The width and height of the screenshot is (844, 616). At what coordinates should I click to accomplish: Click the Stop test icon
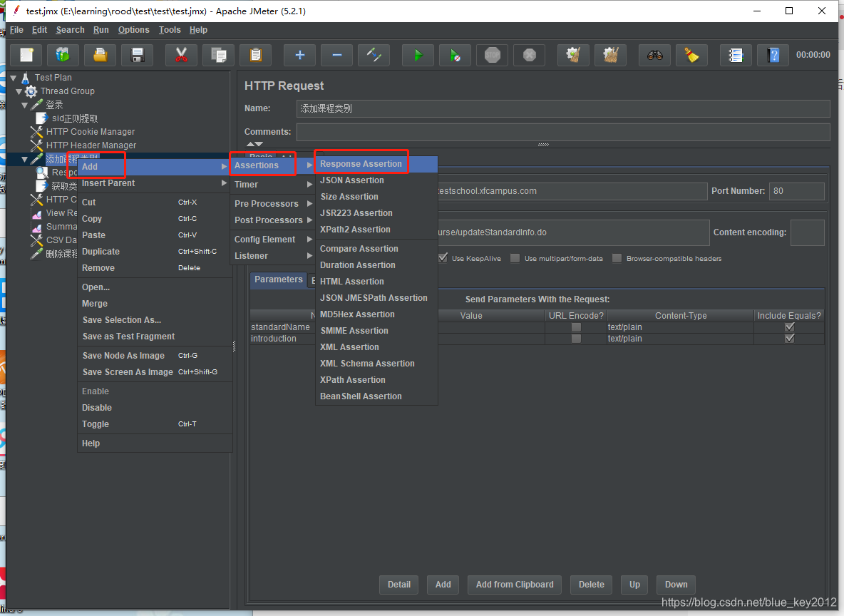pos(493,55)
